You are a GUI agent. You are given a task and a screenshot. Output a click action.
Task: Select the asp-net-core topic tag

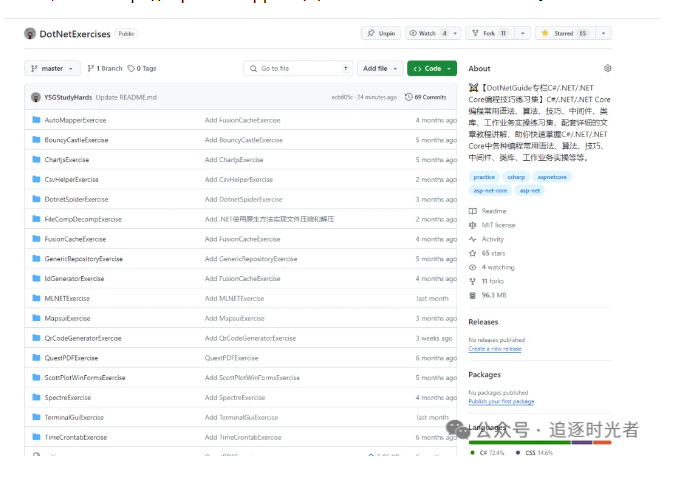[x=490, y=191]
